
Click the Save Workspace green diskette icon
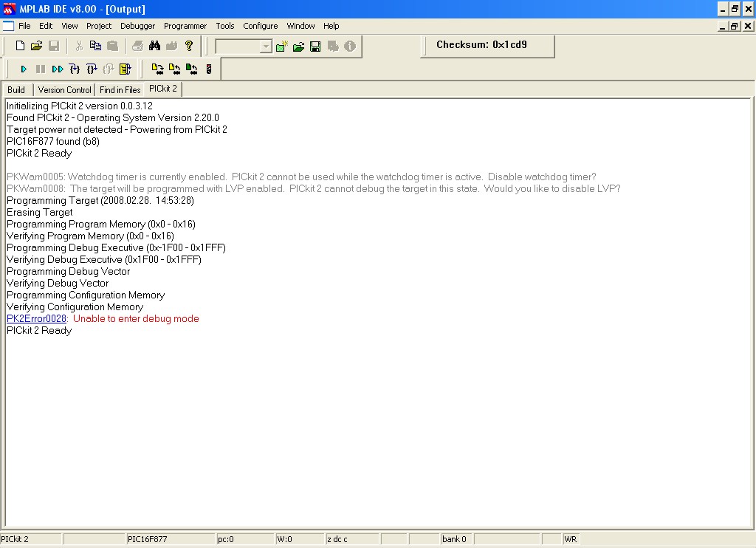click(x=315, y=47)
